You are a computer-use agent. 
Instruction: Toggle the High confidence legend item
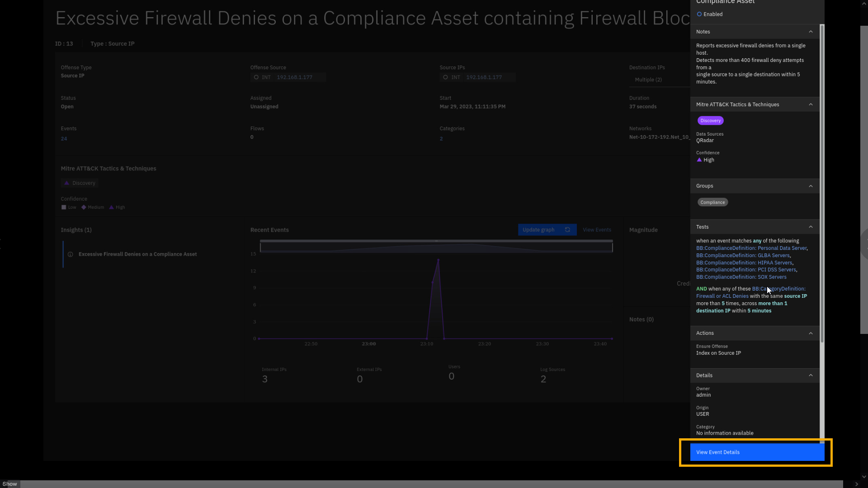pyautogui.click(x=117, y=207)
